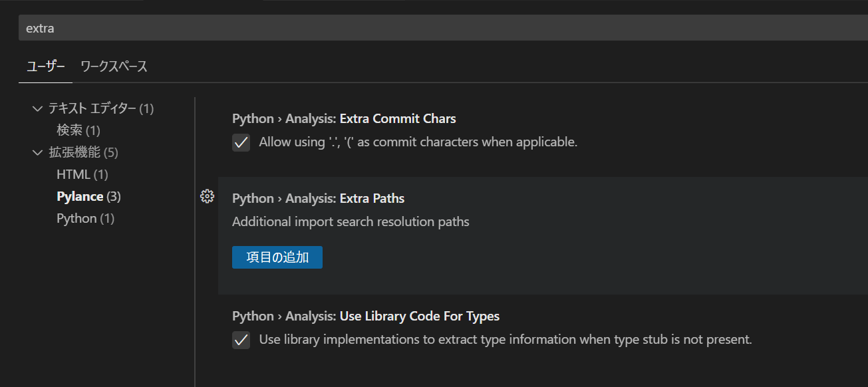Click the Extra Commit Chars setting heading
Screen dimensions: 868x387
coord(344,118)
